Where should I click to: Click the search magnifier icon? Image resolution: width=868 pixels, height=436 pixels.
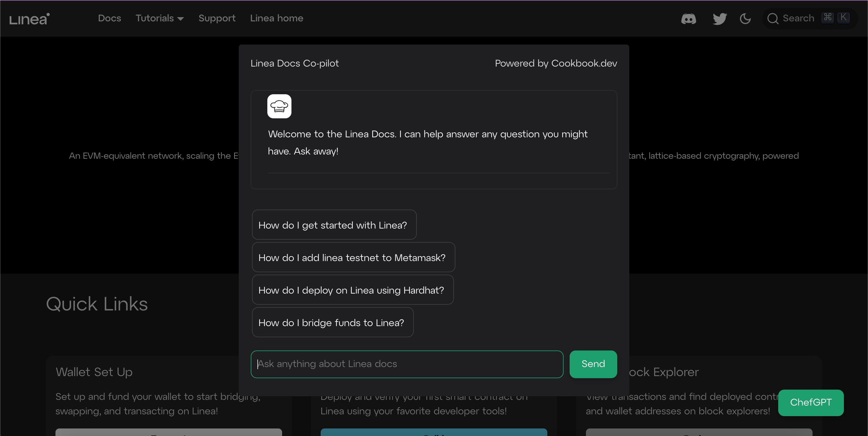coord(773,18)
